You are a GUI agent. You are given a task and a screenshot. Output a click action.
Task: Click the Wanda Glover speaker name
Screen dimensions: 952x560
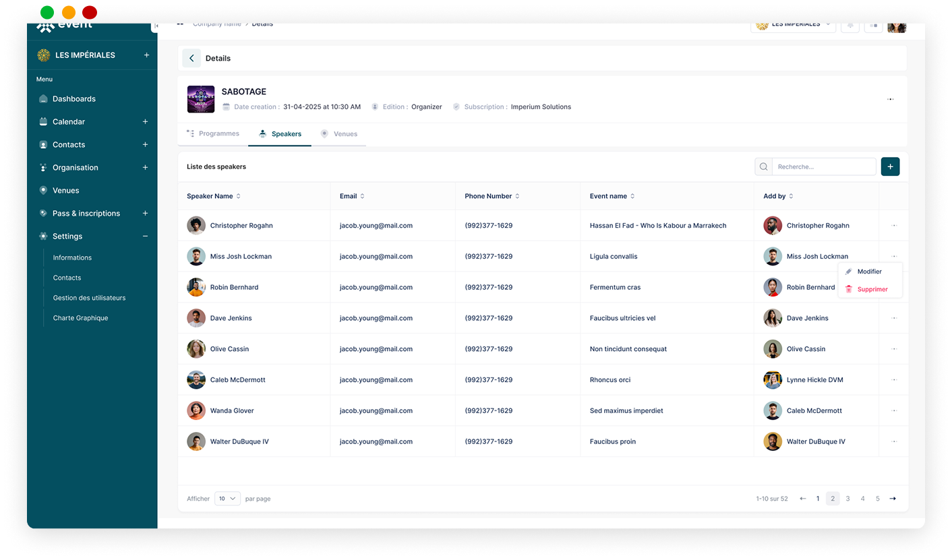pyautogui.click(x=232, y=411)
